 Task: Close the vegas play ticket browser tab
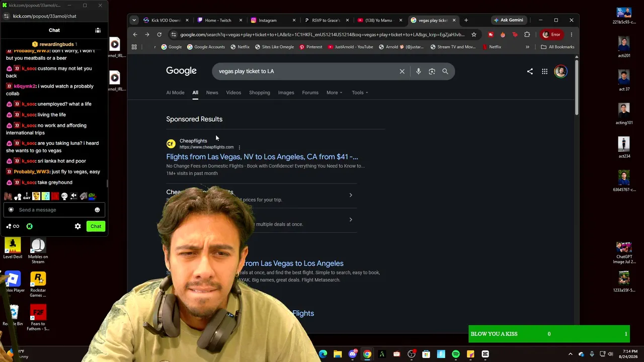pos(454,20)
